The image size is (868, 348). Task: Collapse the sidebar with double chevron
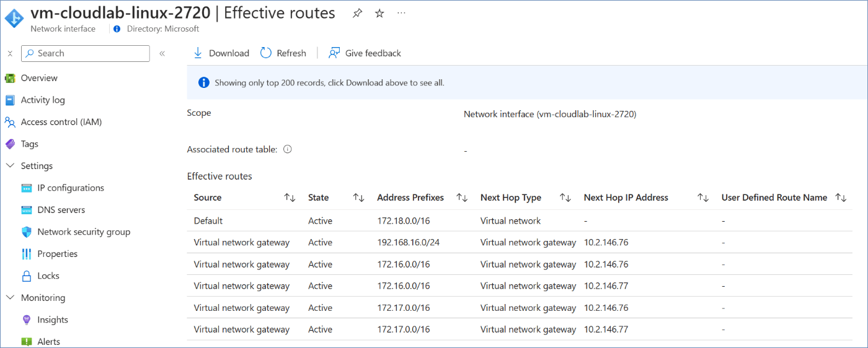click(162, 53)
